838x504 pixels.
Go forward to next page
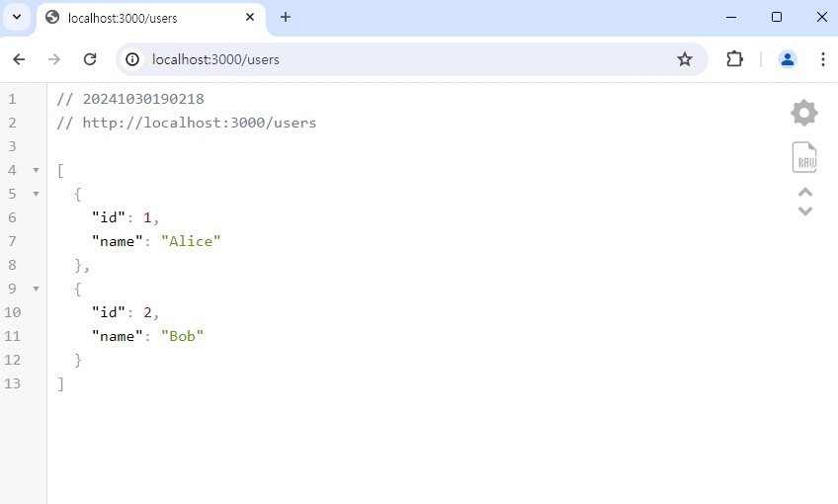click(54, 59)
